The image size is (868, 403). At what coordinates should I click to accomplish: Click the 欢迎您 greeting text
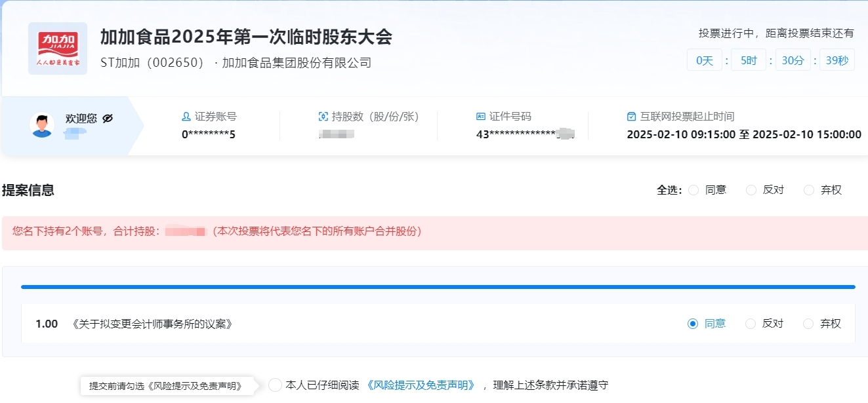(81, 119)
